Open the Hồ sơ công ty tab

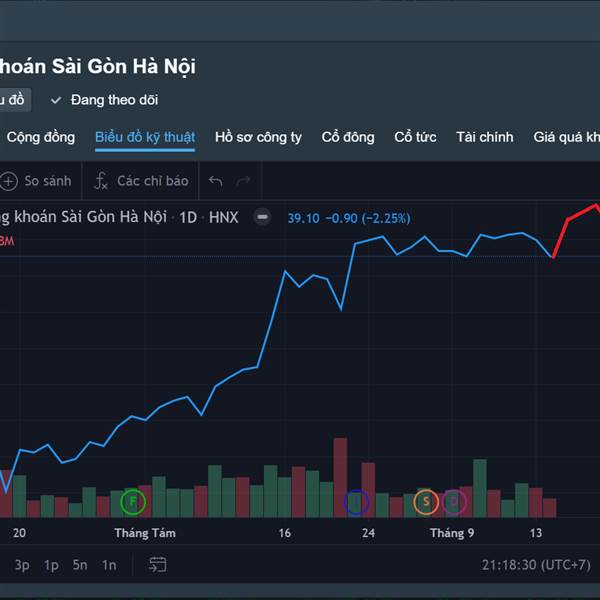tap(258, 137)
